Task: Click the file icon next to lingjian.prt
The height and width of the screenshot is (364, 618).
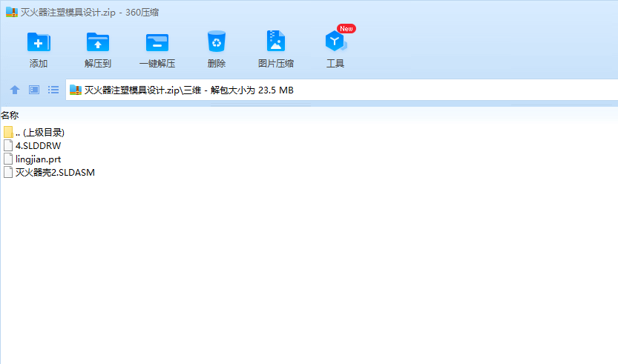Action: pyautogui.click(x=8, y=159)
